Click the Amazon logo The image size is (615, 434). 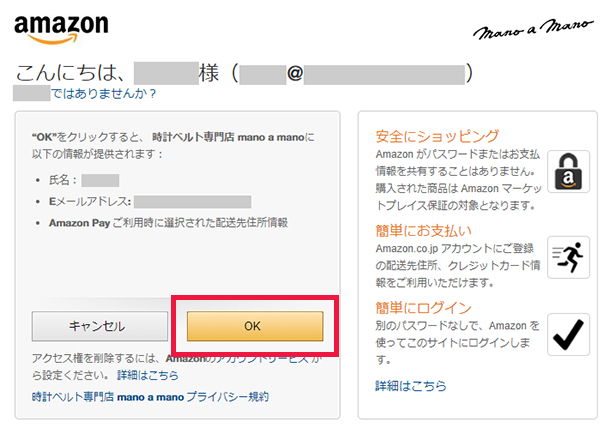(x=61, y=28)
